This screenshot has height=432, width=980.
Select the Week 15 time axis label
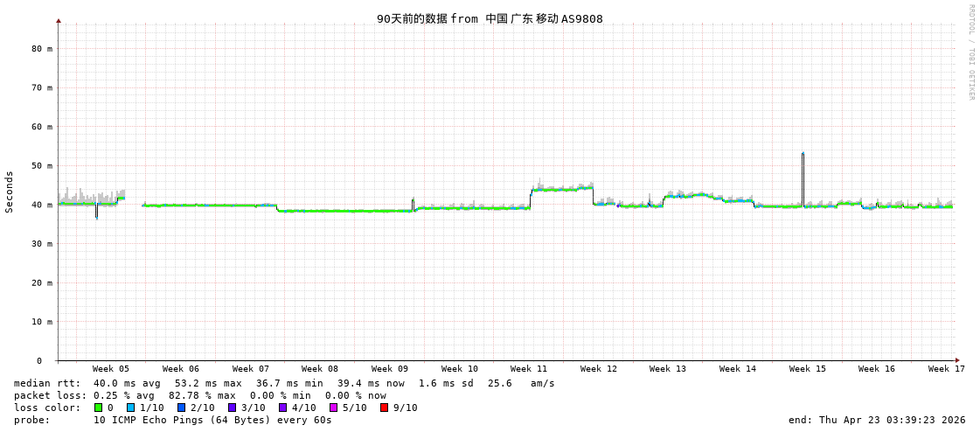tap(807, 369)
